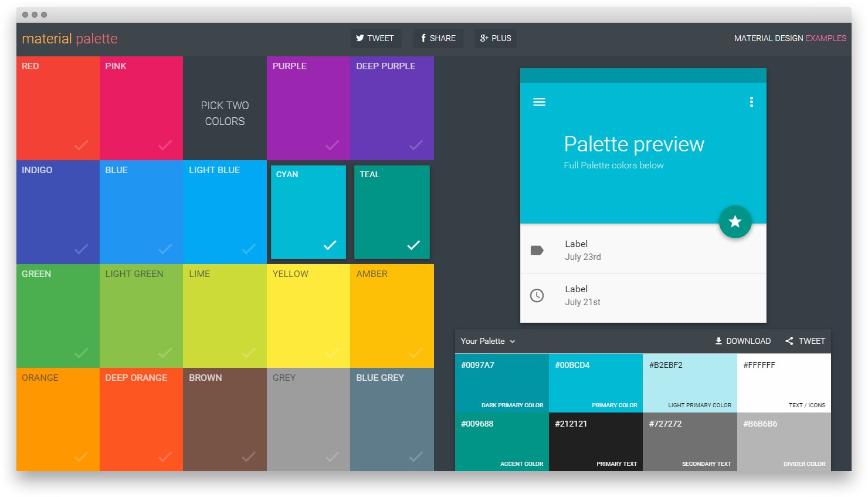
Task: Pick the Amber color tile
Action: [392, 316]
